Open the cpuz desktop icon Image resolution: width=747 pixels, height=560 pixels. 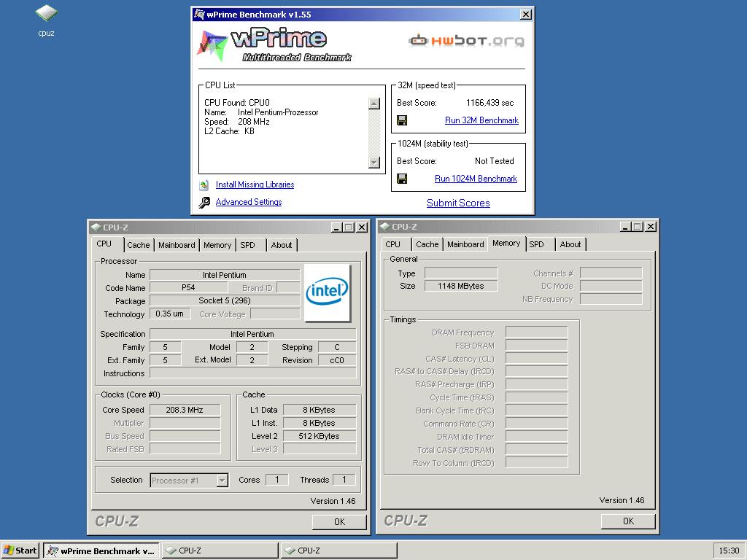click(x=46, y=20)
